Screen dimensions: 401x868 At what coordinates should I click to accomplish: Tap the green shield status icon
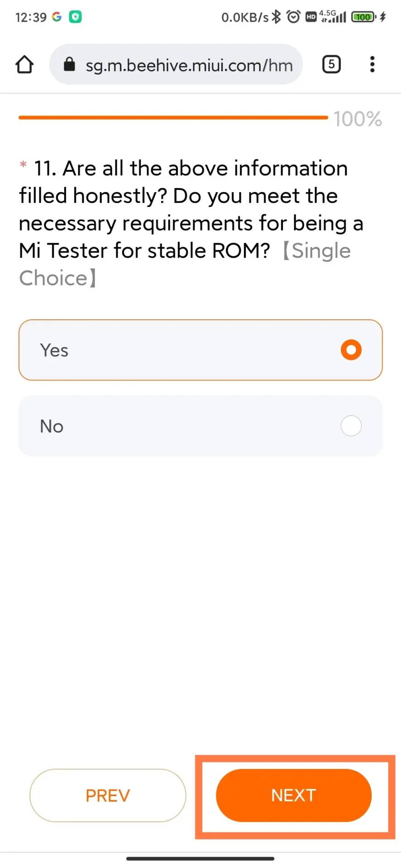pyautogui.click(x=75, y=17)
